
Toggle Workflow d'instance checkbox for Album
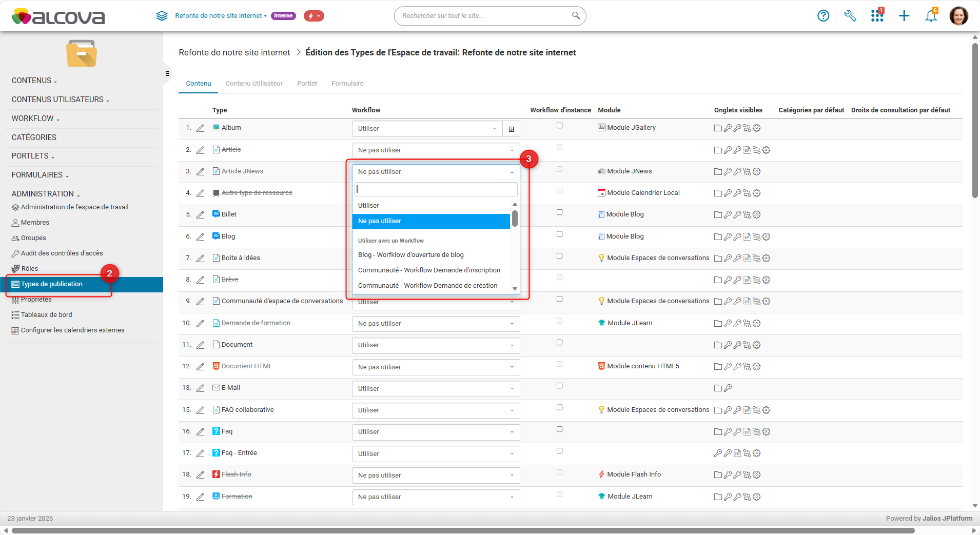click(x=559, y=126)
